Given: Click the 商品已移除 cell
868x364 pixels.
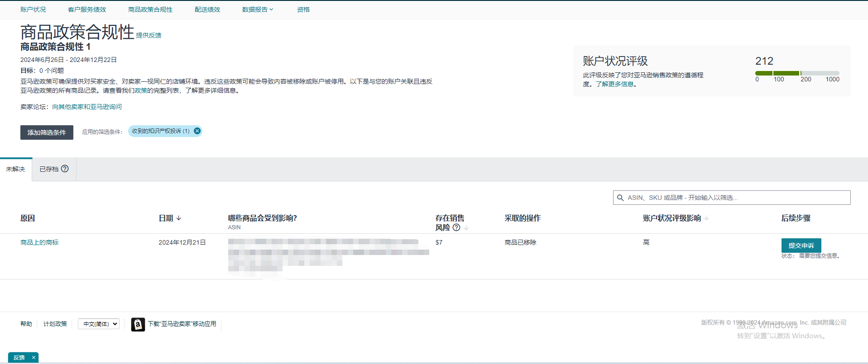Looking at the screenshot, I should (x=521, y=242).
